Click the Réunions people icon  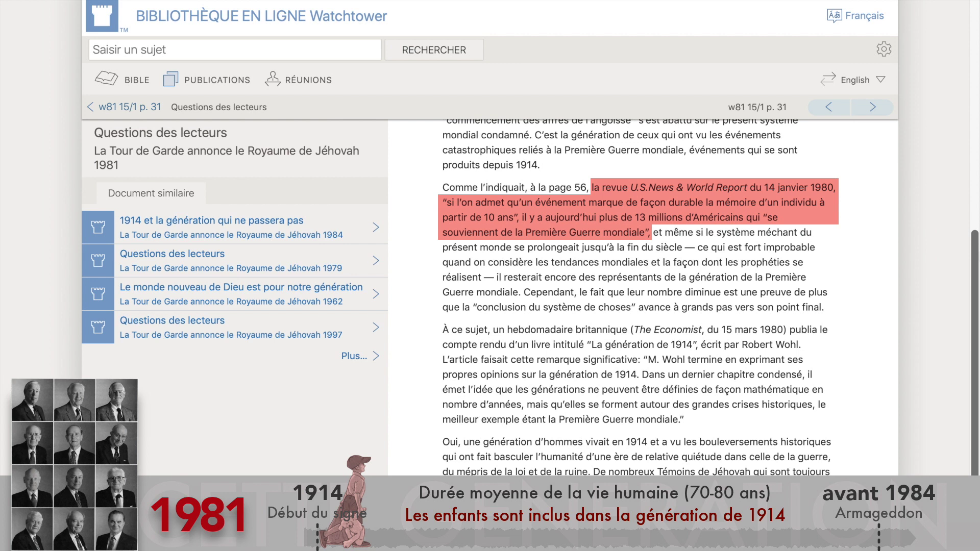tap(273, 79)
